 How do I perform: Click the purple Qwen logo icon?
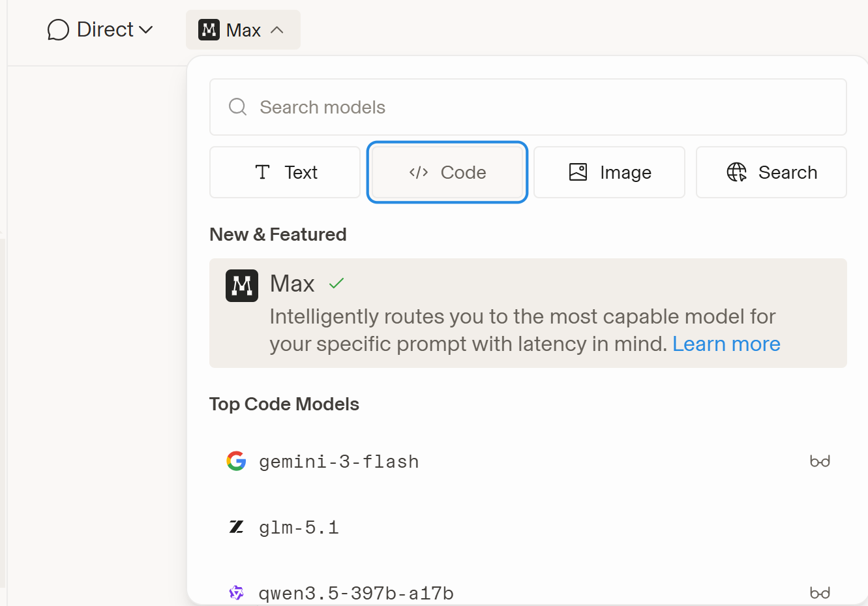point(236,593)
